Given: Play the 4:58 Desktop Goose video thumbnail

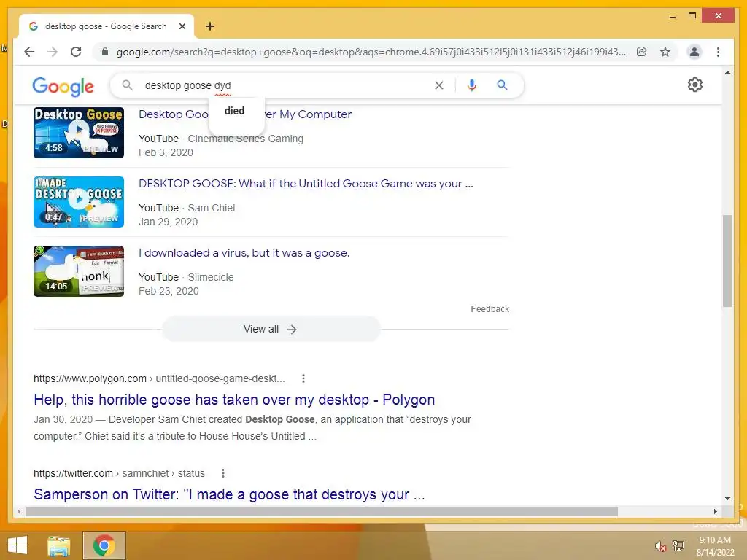Looking at the screenshot, I should pyautogui.click(x=79, y=133).
